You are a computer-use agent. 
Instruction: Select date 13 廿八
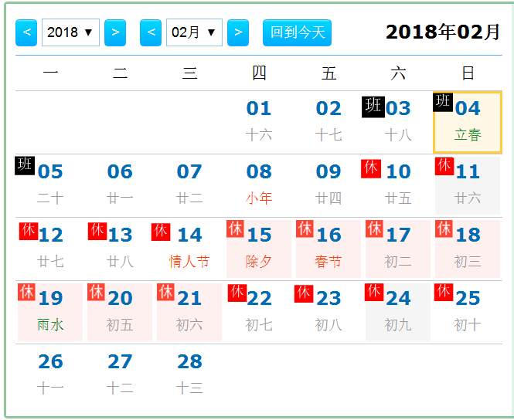(120, 249)
